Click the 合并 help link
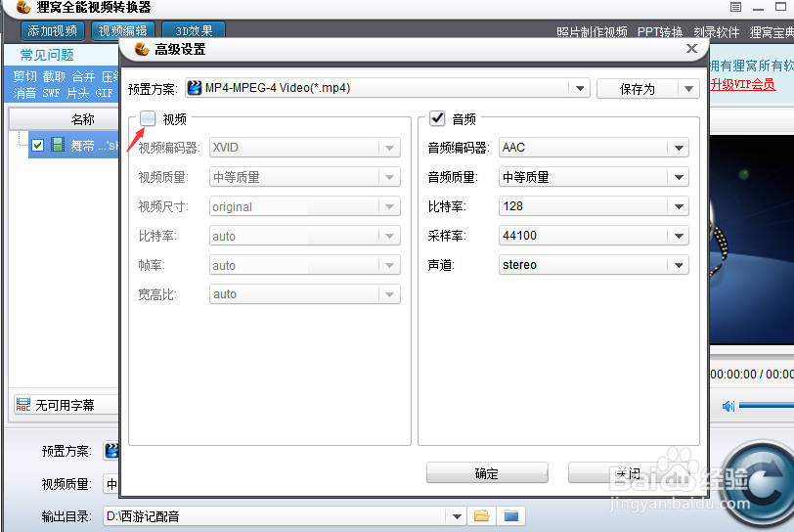The width and height of the screenshot is (794, 532). tap(83, 76)
